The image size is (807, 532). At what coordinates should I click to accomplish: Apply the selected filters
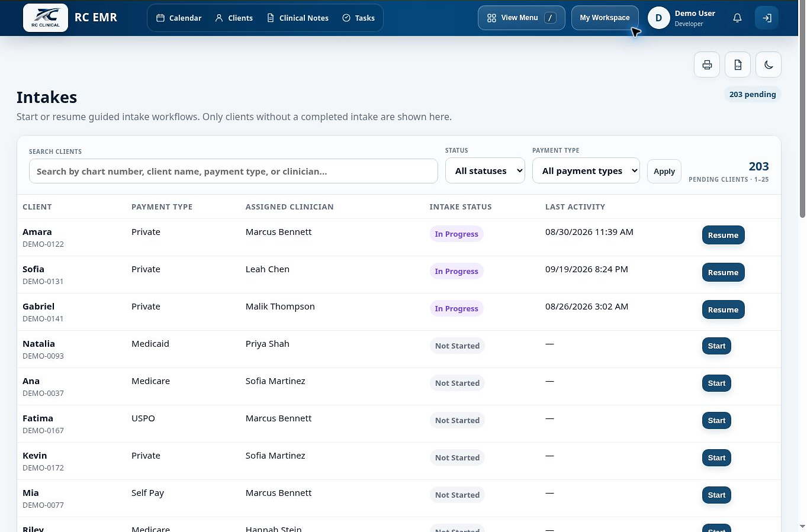664,171
